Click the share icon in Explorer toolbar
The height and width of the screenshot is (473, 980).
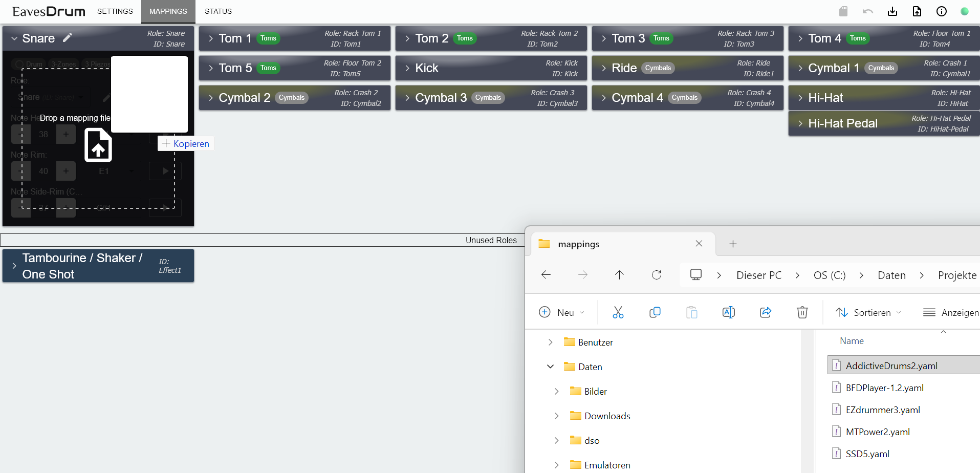point(766,312)
